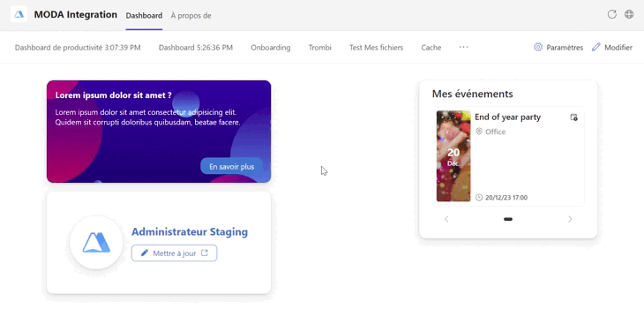Click the external link icon in Mettre à jour
Image resolution: width=644 pixels, height=325 pixels.
coord(205,253)
